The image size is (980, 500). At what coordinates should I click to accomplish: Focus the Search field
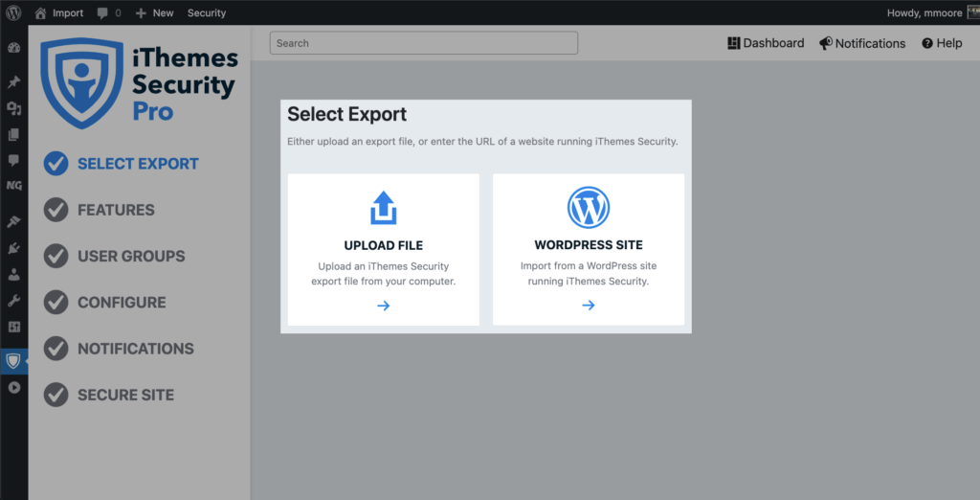[x=424, y=43]
